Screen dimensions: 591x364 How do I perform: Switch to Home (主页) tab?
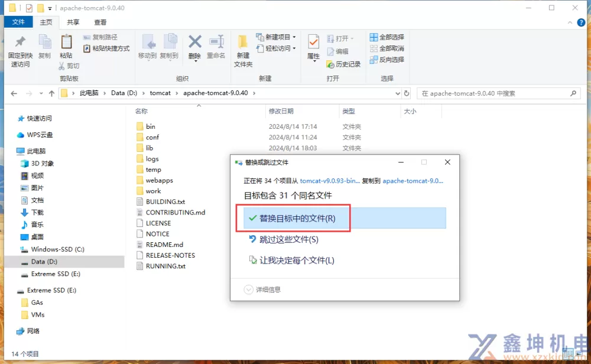point(46,22)
